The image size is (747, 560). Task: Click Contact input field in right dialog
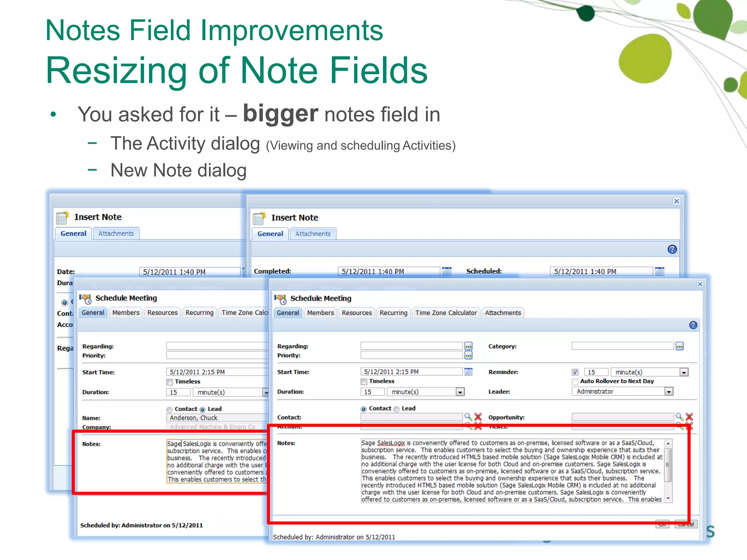pos(411,417)
